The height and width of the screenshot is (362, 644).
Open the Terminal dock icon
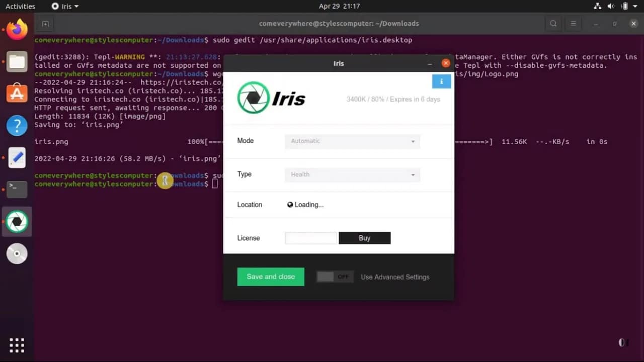point(17,189)
